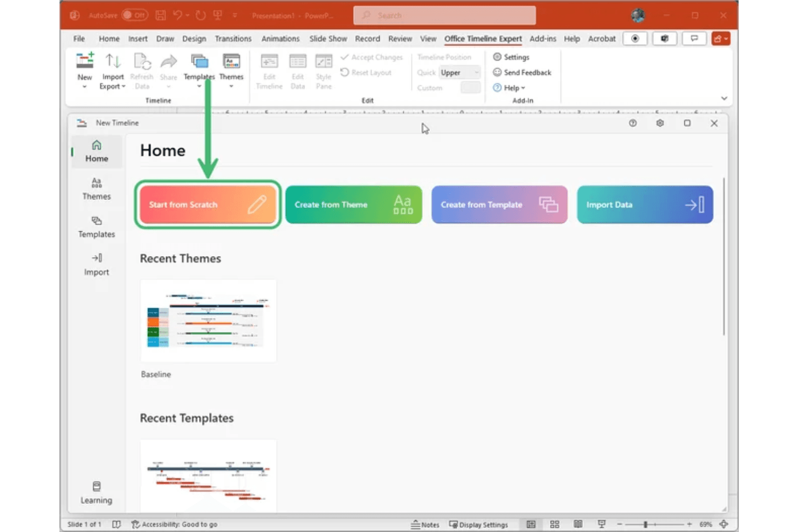Open the File tab
Screen dimensions: 798x532
coord(79,39)
